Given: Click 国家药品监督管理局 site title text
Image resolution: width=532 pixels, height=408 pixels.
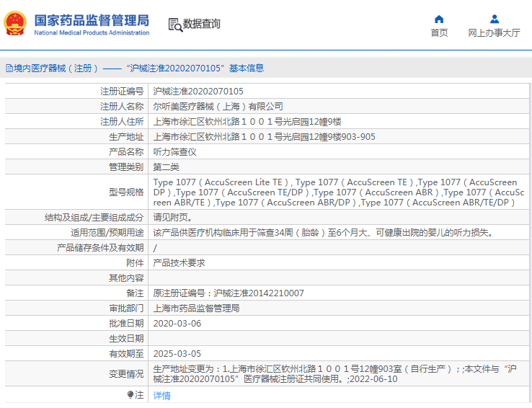Looking at the screenshot, I should click(x=92, y=19).
